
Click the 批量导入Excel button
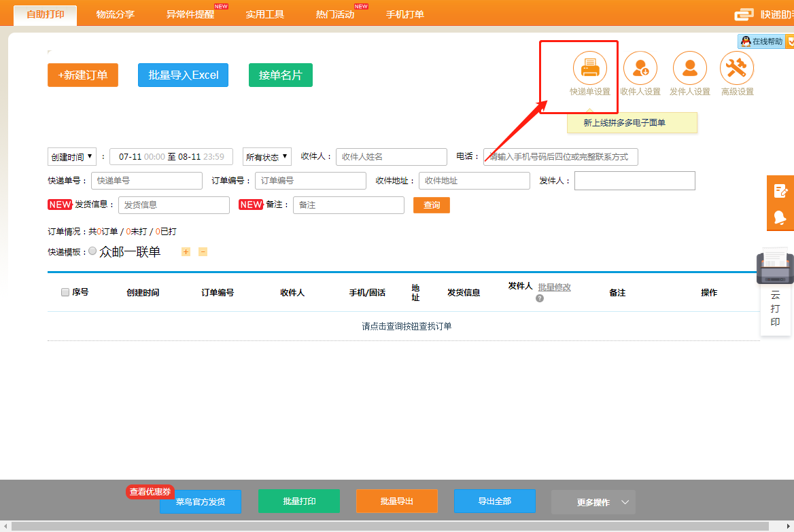183,75
